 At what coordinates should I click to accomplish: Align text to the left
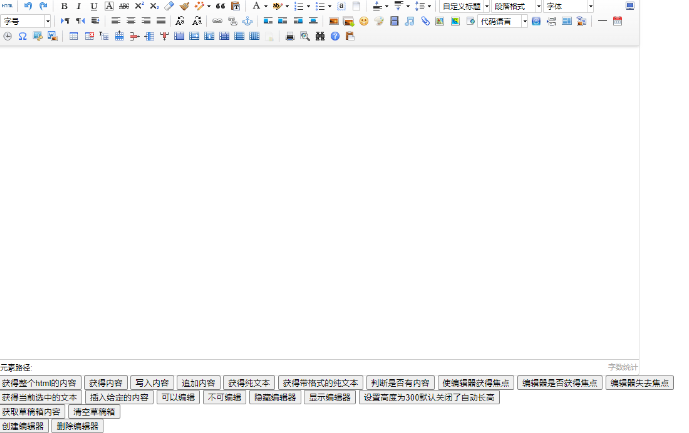[116, 21]
